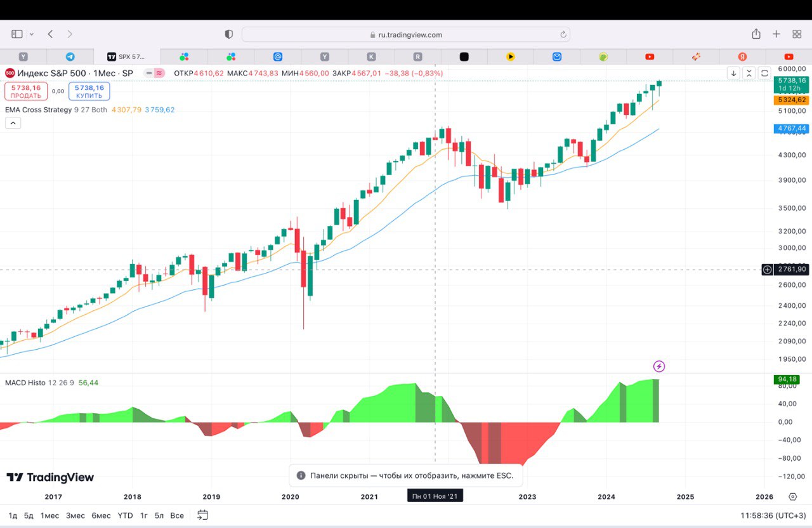This screenshot has width=812, height=528.
Task: Toggle the grey dash indicator pill next to SP
Action: tap(149, 73)
